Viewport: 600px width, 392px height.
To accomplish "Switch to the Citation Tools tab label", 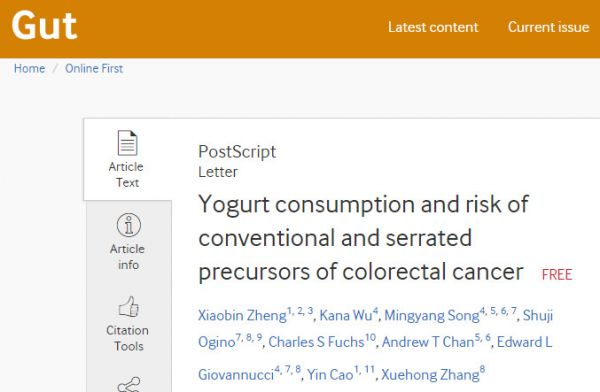I will [128, 338].
